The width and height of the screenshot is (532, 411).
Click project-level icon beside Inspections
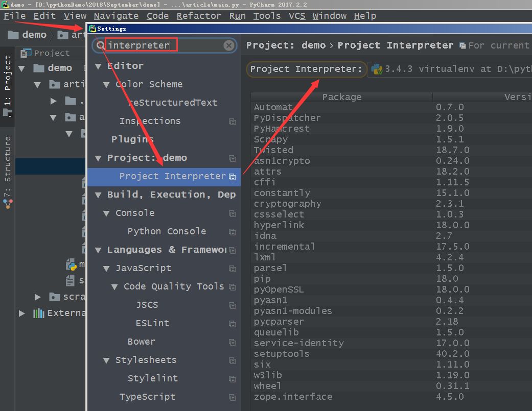(x=232, y=122)
